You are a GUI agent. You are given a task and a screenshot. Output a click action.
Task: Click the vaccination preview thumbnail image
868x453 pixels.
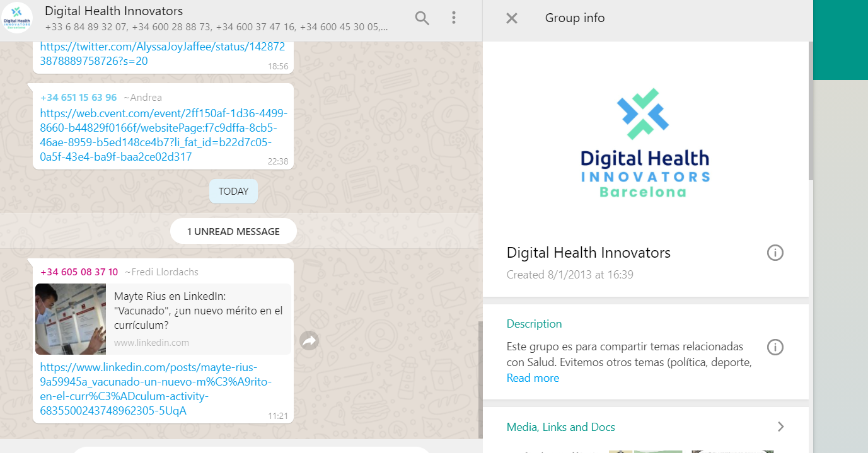click(x=71, y=319)
